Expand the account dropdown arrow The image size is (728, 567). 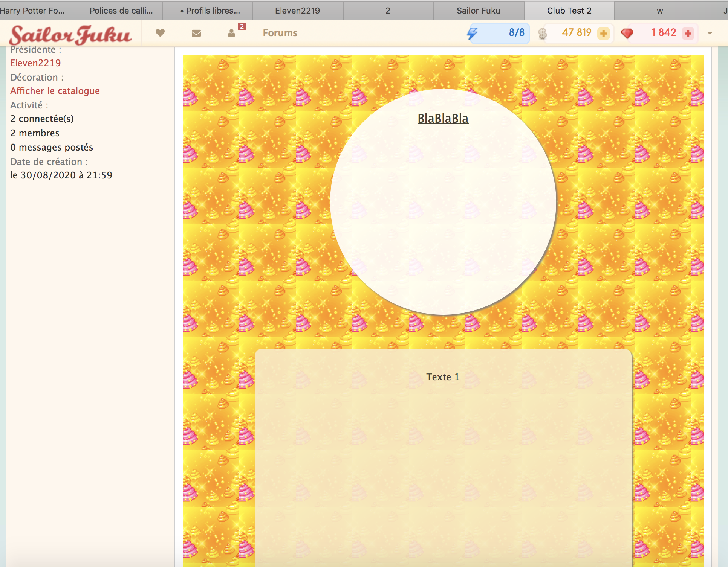(710, 33)
